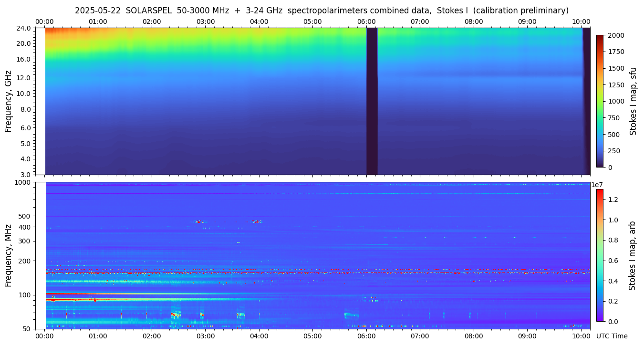Select the 'Frequency, MHz' axis label
This screenshot has height=346, width=644.
(8, 255)
